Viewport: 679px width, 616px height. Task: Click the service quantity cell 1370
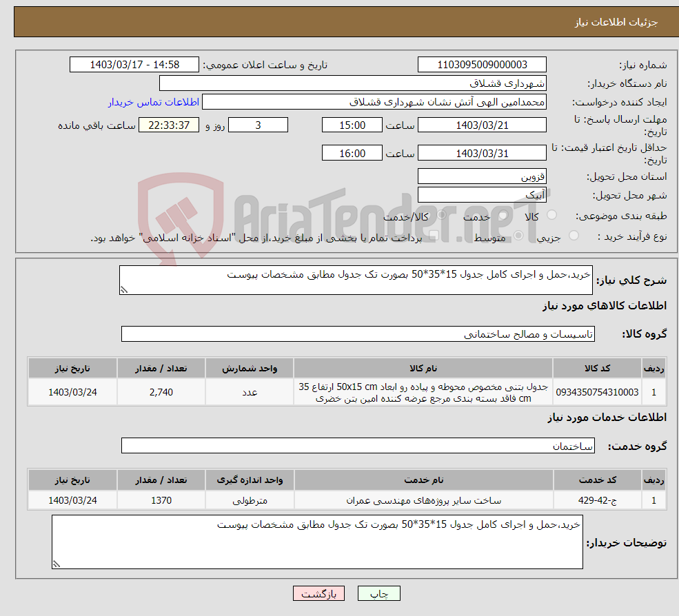tap(161, 500)
